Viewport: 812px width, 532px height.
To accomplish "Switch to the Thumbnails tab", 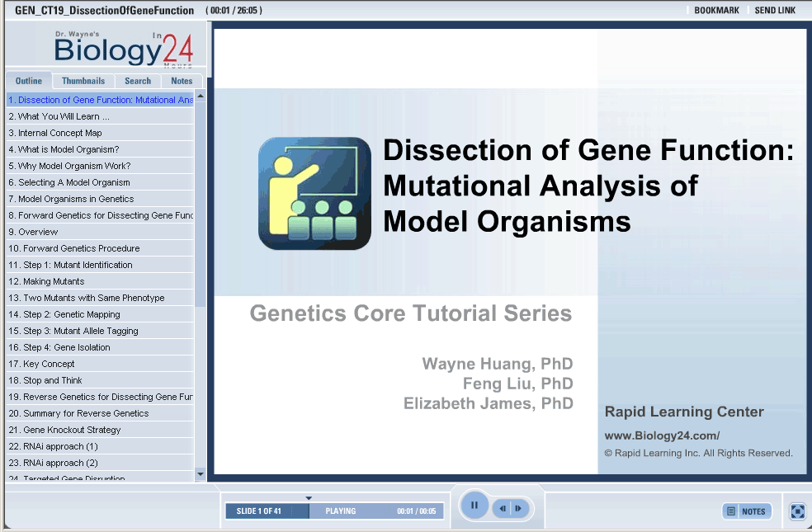I will tap(83, 81).
